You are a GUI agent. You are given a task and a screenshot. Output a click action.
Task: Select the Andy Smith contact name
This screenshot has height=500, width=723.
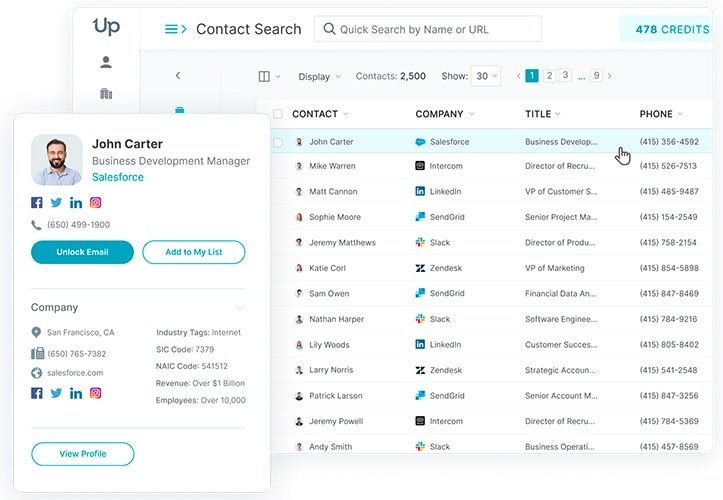[x=331, y=446]
